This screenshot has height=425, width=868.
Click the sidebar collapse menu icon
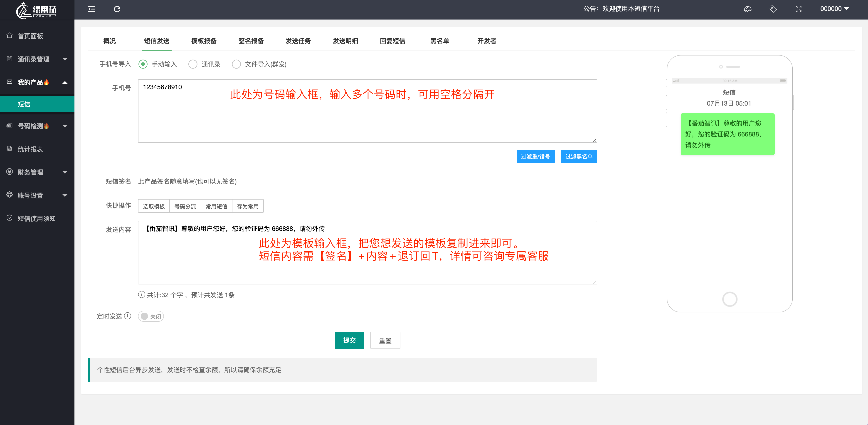pos(92,9)
